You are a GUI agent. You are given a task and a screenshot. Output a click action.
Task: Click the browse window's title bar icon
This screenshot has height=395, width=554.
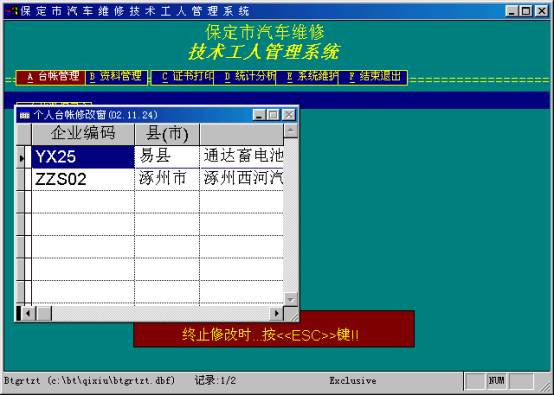tap(24, 115)
